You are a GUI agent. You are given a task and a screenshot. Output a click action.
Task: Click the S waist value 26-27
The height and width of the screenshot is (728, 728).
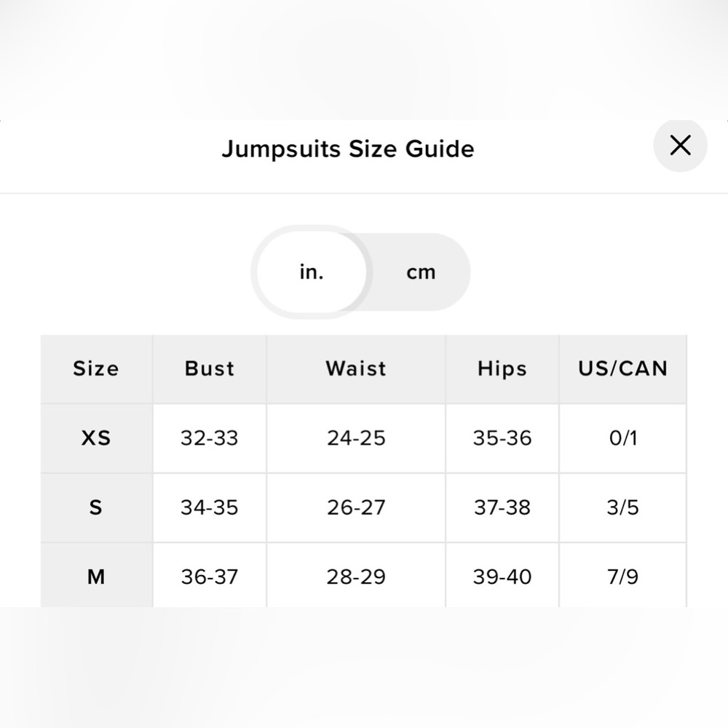point(356,507)
